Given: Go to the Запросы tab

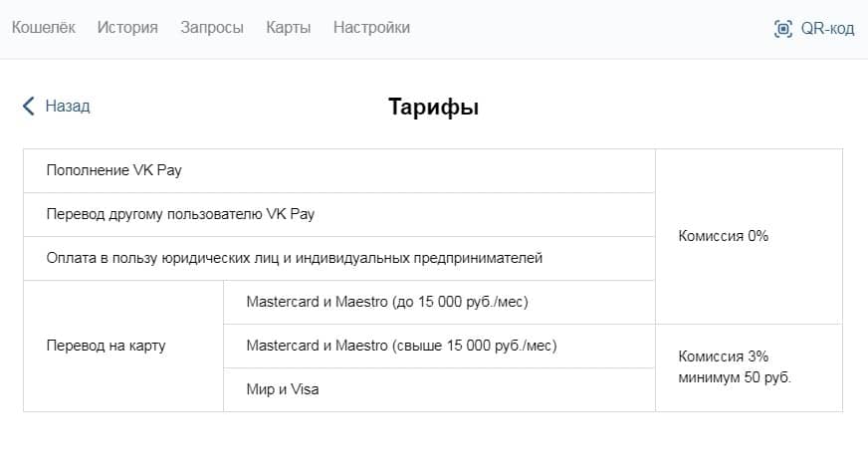Looking at the screenshot, I should tap(212, 27).
